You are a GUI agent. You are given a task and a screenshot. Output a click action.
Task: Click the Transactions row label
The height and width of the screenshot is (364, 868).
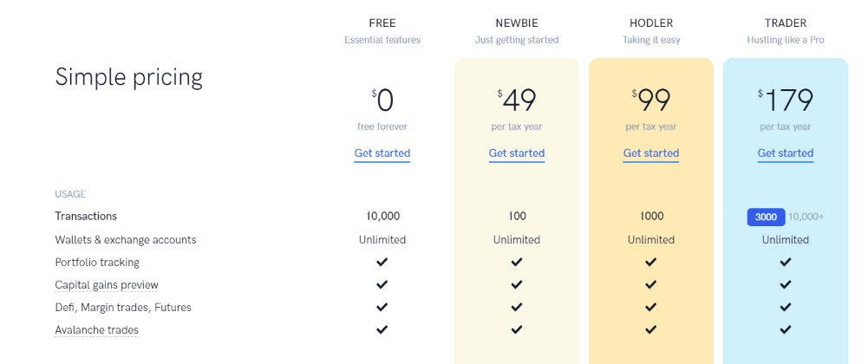86,217
